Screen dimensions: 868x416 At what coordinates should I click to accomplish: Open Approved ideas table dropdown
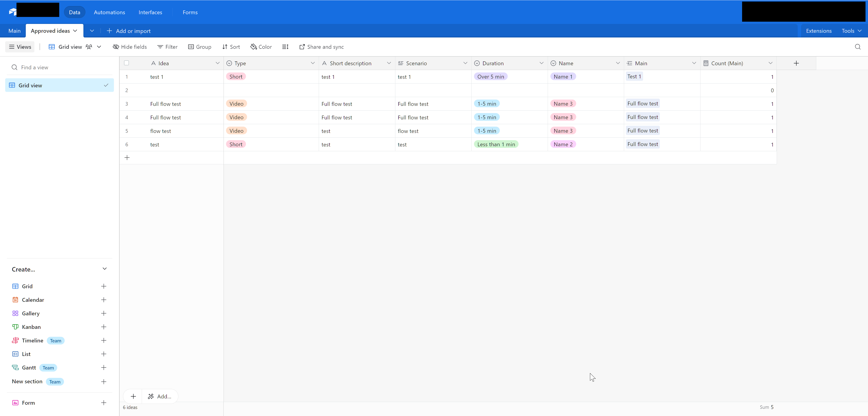(x=75, y=31)
